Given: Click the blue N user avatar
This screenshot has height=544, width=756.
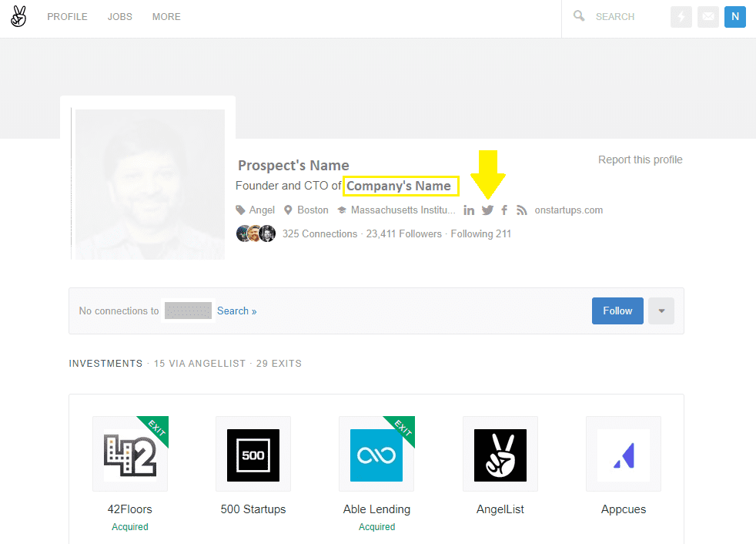Looking at the screenshot, I should point(735,17).
